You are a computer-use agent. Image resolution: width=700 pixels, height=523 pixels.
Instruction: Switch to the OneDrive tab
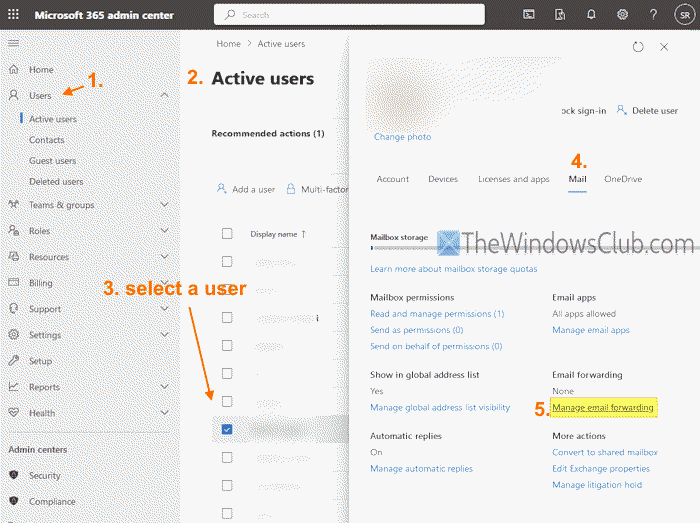623,179
